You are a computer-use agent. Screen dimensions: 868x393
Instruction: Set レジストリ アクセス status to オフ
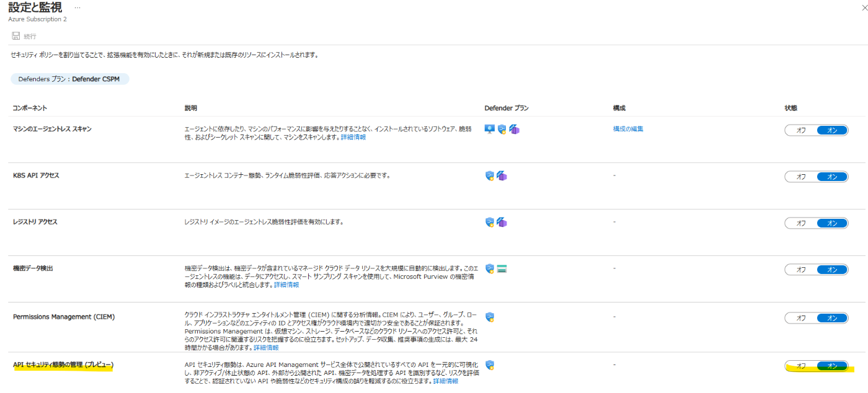[801, 223]
